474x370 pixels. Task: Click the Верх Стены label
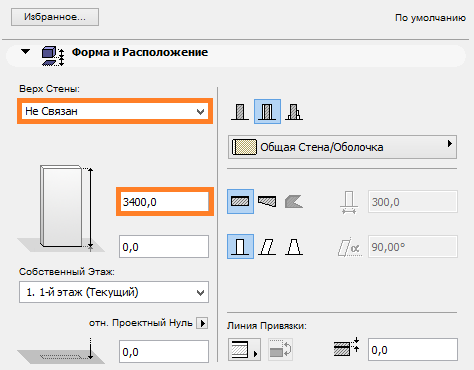pyautogui.click(x=49, y=89)
